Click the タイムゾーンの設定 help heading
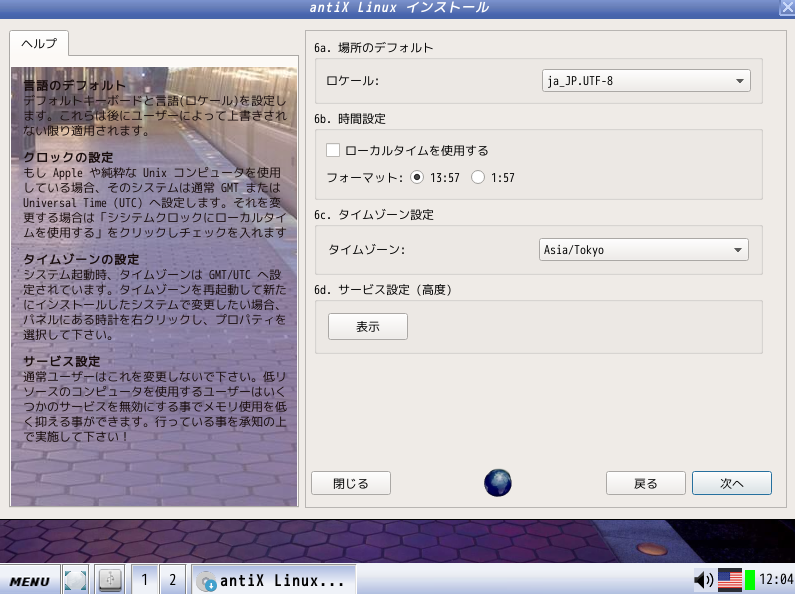Viewport: 795px width, 594px height. pyautogui.click(x=81, y=259)
